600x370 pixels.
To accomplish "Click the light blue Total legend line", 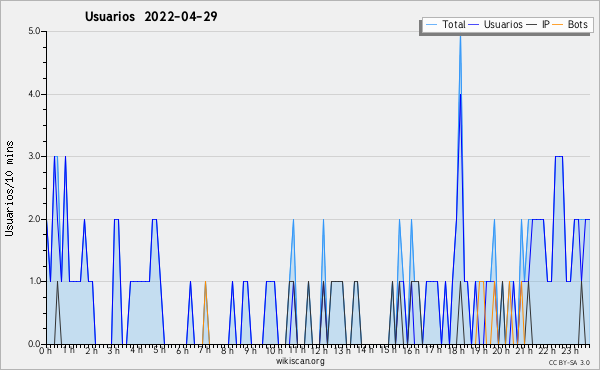I will (x=431, y=25).
